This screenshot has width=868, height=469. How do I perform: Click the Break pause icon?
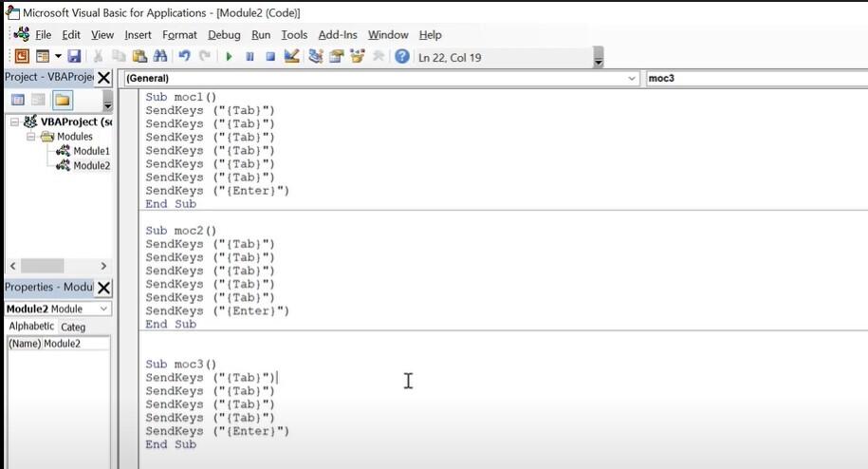[249, 56]
